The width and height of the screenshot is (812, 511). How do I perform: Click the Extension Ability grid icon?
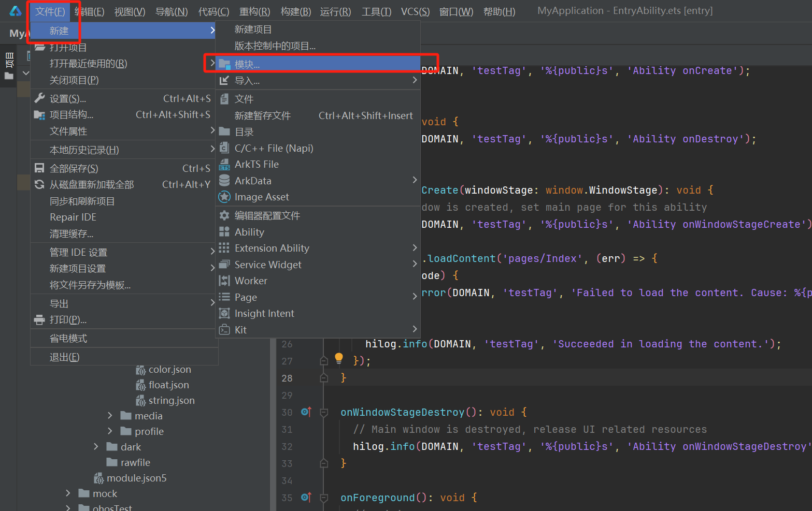[224, 248]
